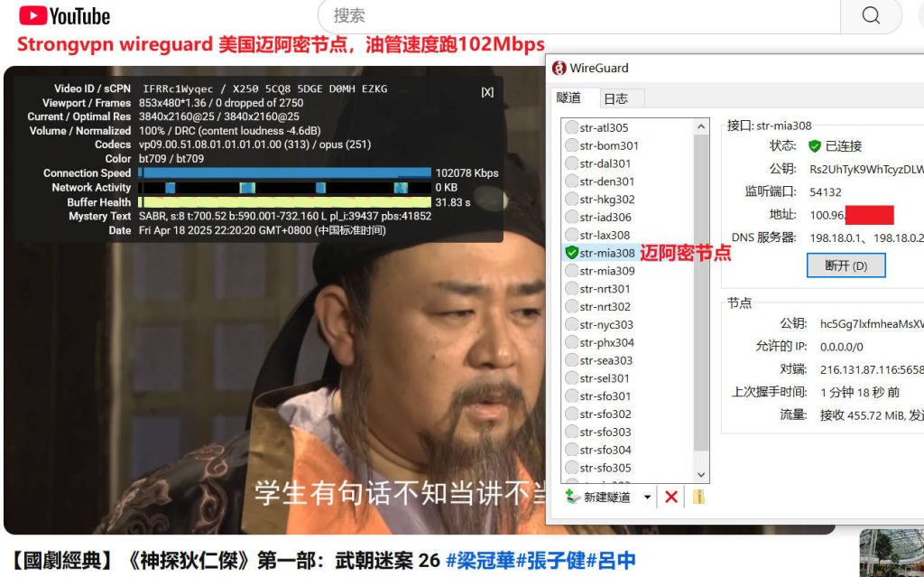
Task: Click the peer public key hc5Gg7lxfmheaMsX
Action: [x=873, y=324]
